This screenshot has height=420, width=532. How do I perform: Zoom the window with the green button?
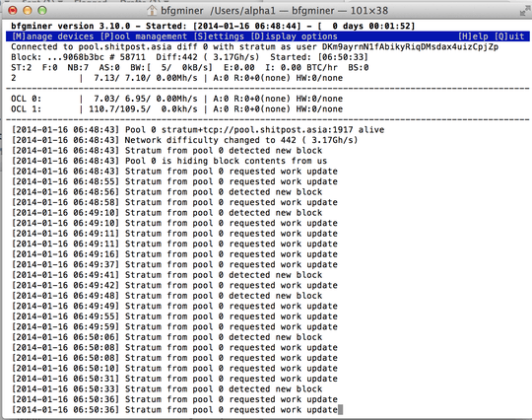pos(42,11)
